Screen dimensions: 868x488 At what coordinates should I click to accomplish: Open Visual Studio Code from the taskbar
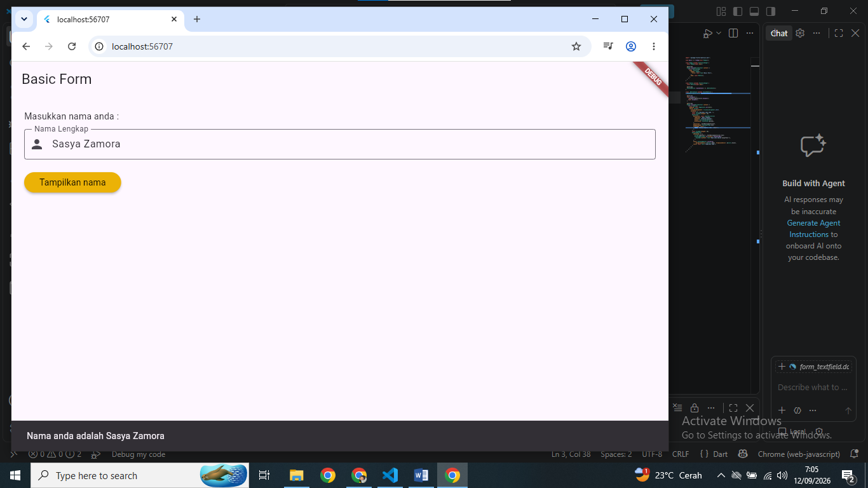(390, 475)
